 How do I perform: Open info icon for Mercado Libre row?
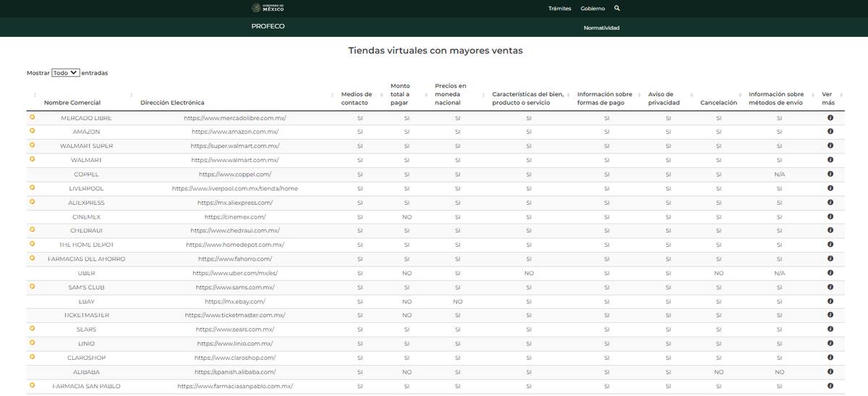(830, 117)
